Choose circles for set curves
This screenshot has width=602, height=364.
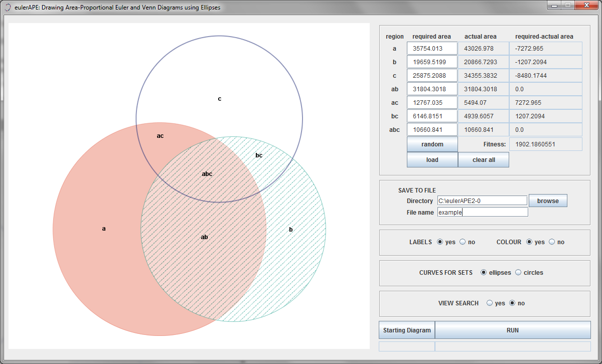tap(518, 273)
